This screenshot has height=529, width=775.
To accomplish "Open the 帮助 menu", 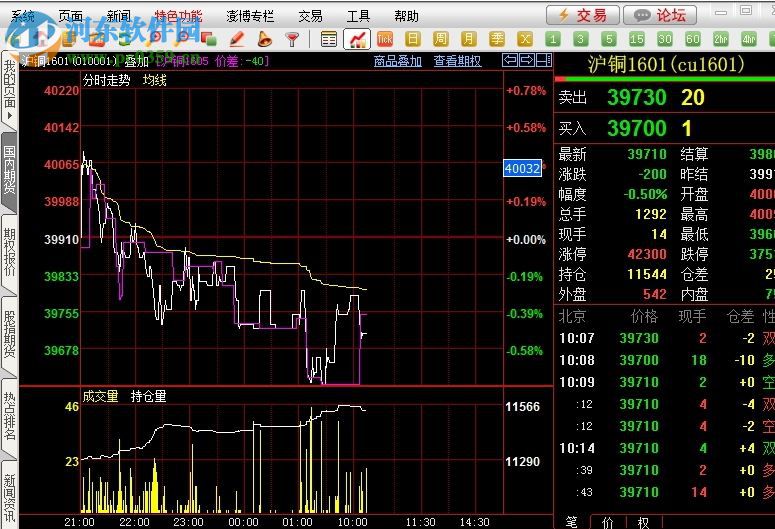I will [406, 16].
